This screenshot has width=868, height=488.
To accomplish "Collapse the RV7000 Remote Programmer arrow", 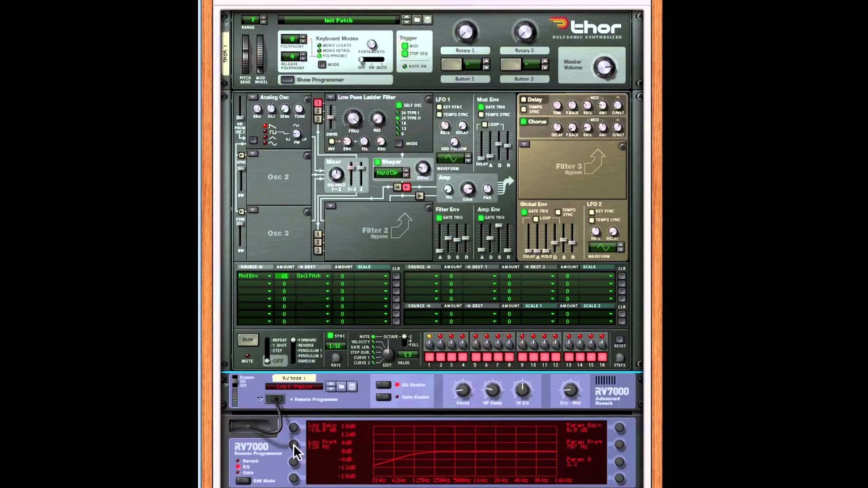I will tap(260, 399).
